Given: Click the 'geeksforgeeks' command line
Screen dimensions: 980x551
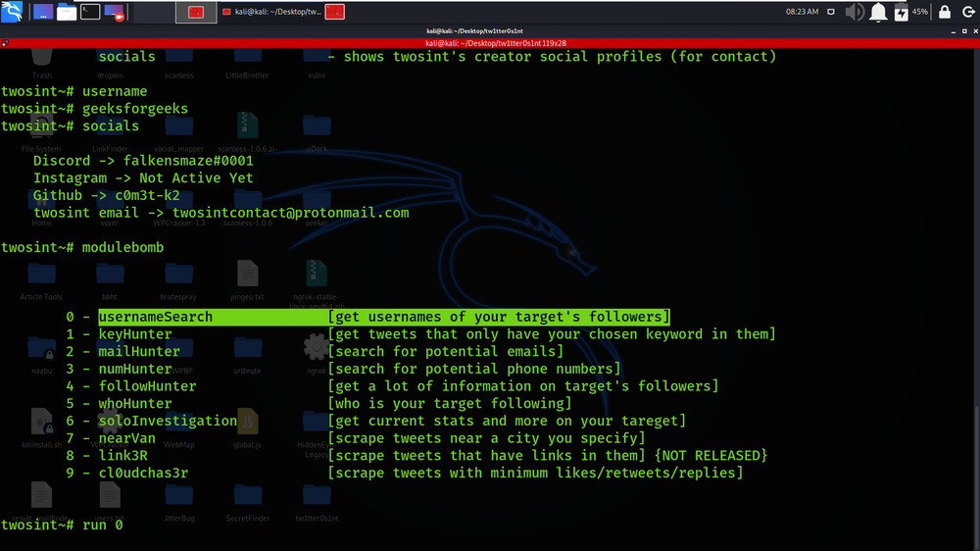Looking at the screenshot, I should (94, 108).
